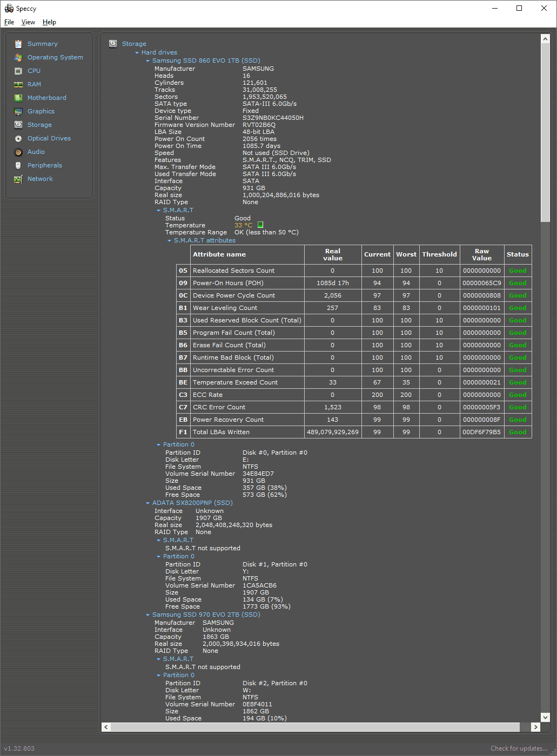
Task: Collapse the Samsung SSD 970 EVO 2TB node
Action: [148, 615]
